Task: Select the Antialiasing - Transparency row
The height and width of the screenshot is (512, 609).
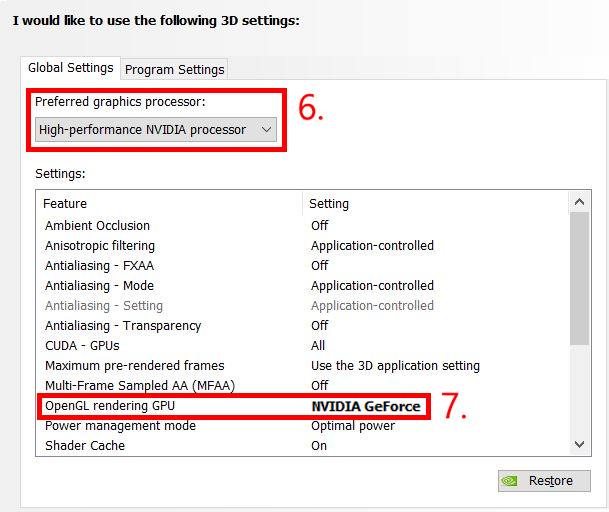Action: tap(303, 326)
